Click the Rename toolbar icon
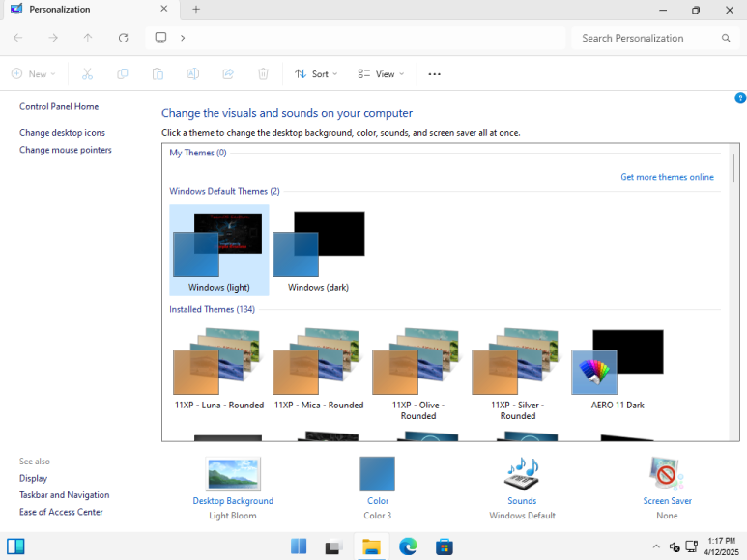The image size is (747, 560). [193, 73]
